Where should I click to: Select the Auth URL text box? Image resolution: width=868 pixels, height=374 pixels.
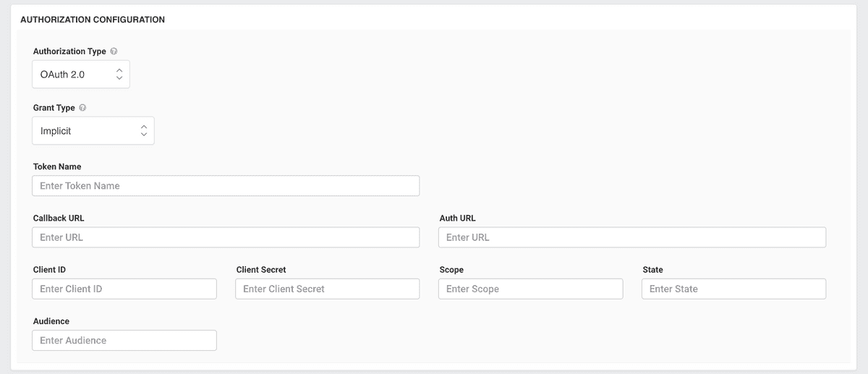[x=631, y=237]
